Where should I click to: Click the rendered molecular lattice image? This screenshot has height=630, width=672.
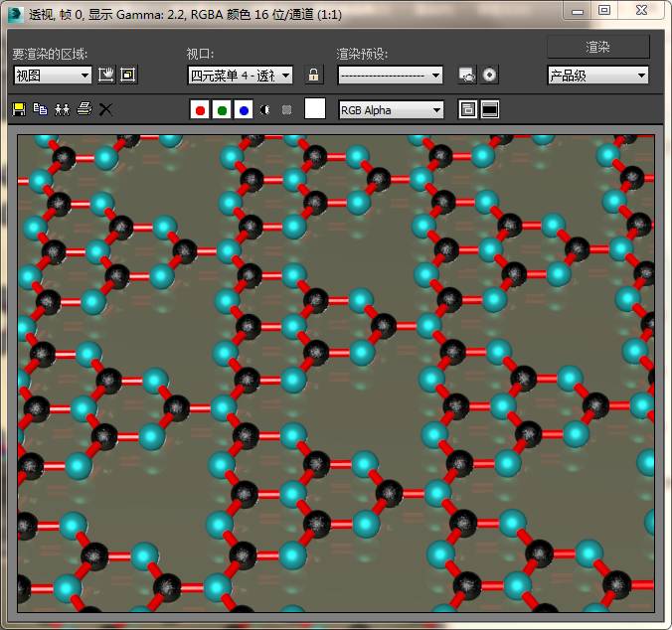336,374
